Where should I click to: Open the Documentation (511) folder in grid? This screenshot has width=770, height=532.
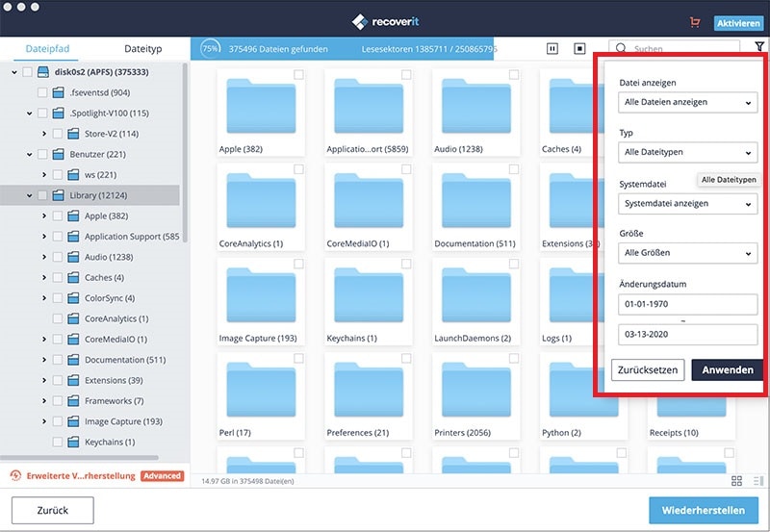click(x=475, y=201)
